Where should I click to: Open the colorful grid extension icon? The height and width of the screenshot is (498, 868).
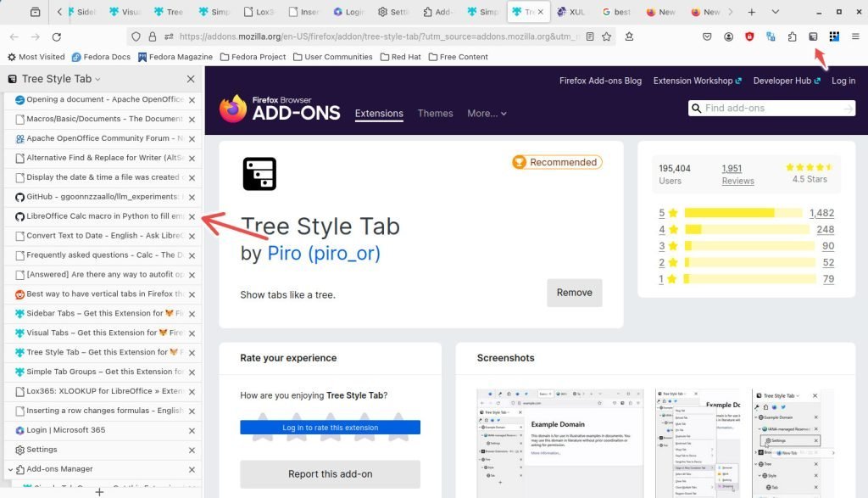click(x=834, y=36)
